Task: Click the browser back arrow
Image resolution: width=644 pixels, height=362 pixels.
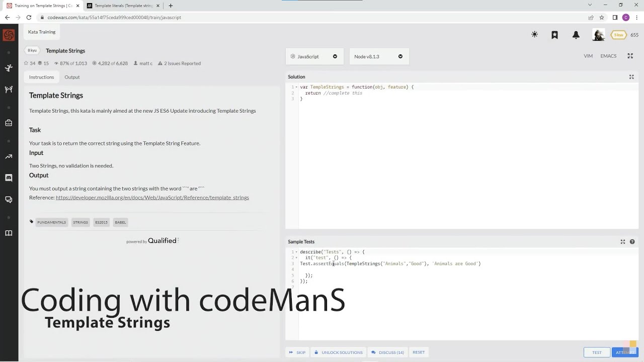Action: (7, 17)
